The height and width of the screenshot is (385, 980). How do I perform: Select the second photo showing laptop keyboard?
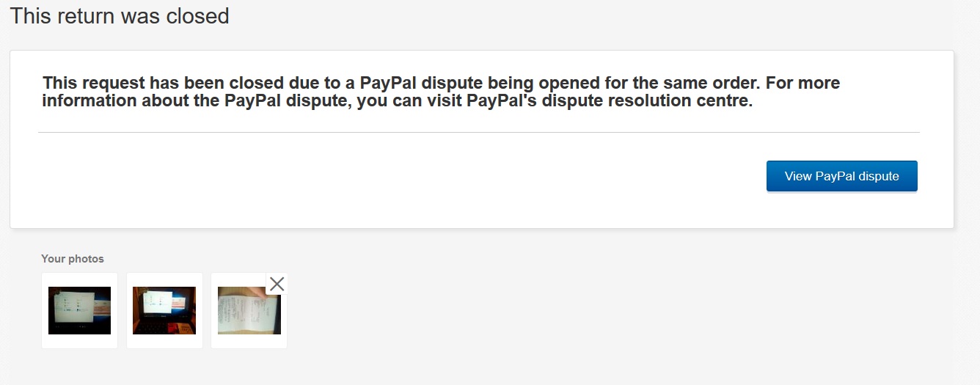[164, 310]
